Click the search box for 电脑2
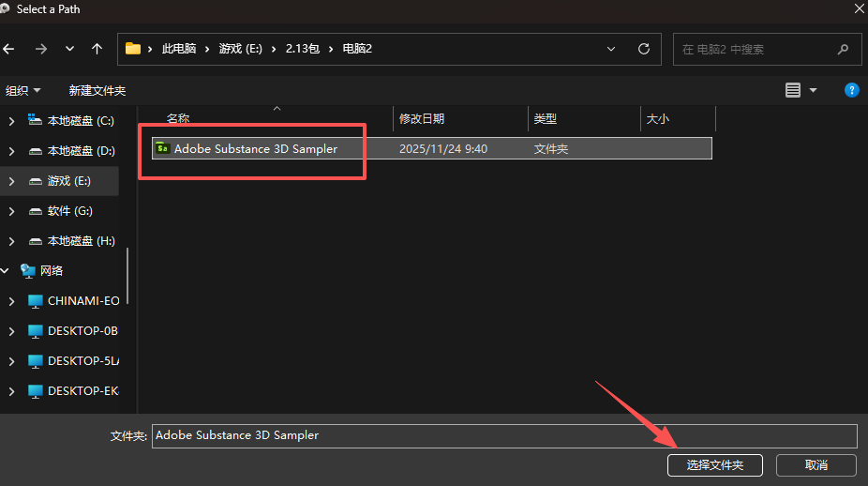The image size is (868, 486). (x=767, y=50)
